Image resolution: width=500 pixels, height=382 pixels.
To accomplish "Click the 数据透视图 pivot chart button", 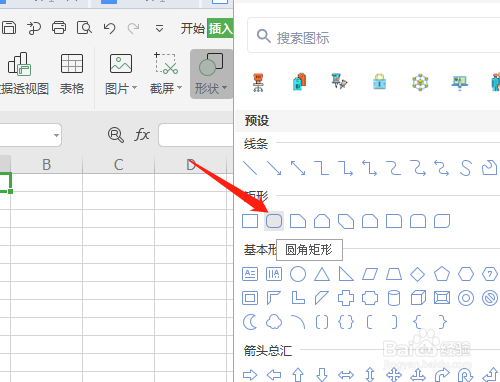I will [23, 74].
